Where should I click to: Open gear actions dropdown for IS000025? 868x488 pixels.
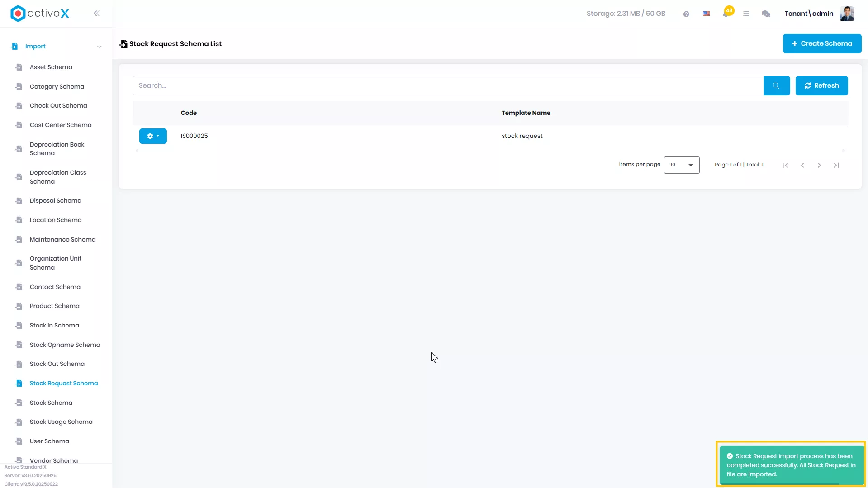pos(153,136)
